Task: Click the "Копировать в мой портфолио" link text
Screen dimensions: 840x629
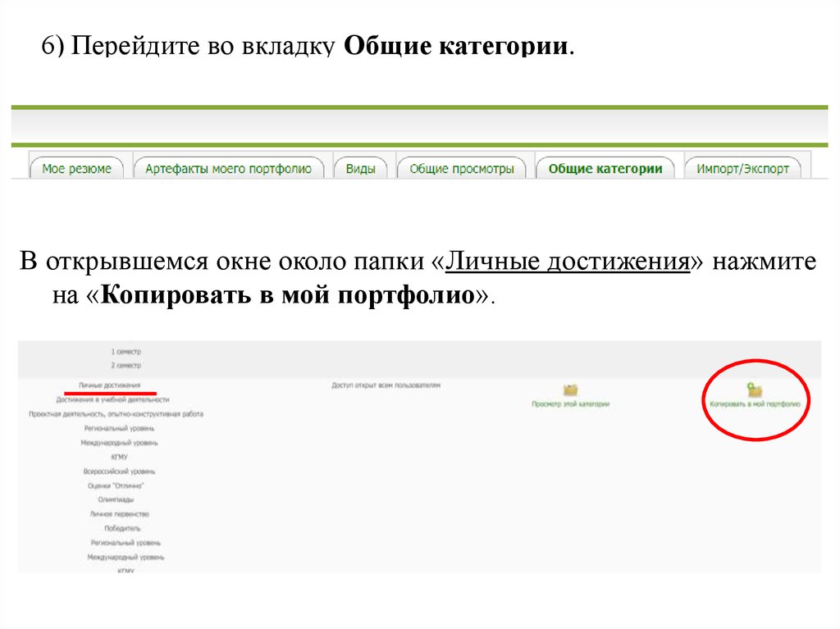Action: 754,404
